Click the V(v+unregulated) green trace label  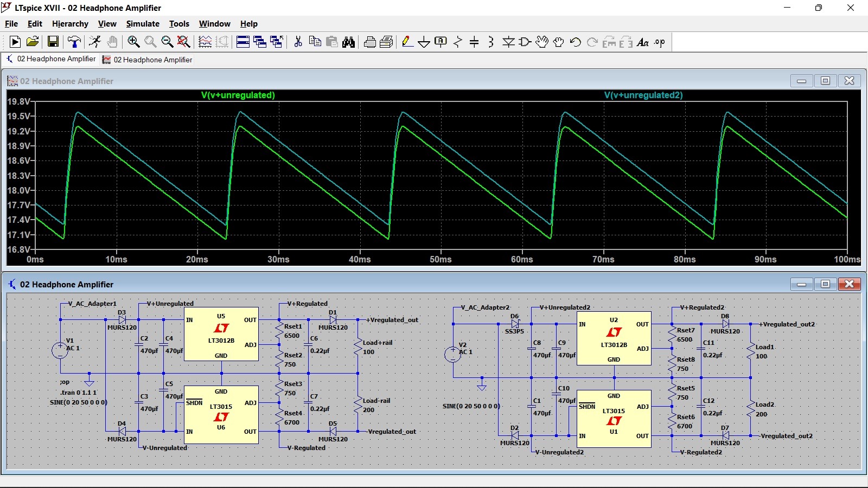[238, 95]
